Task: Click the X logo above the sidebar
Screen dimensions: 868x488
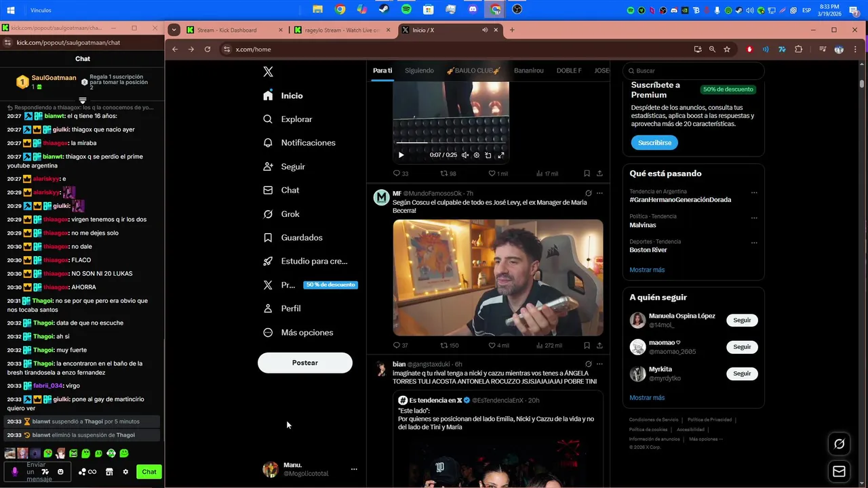Action: click(268, 72)
